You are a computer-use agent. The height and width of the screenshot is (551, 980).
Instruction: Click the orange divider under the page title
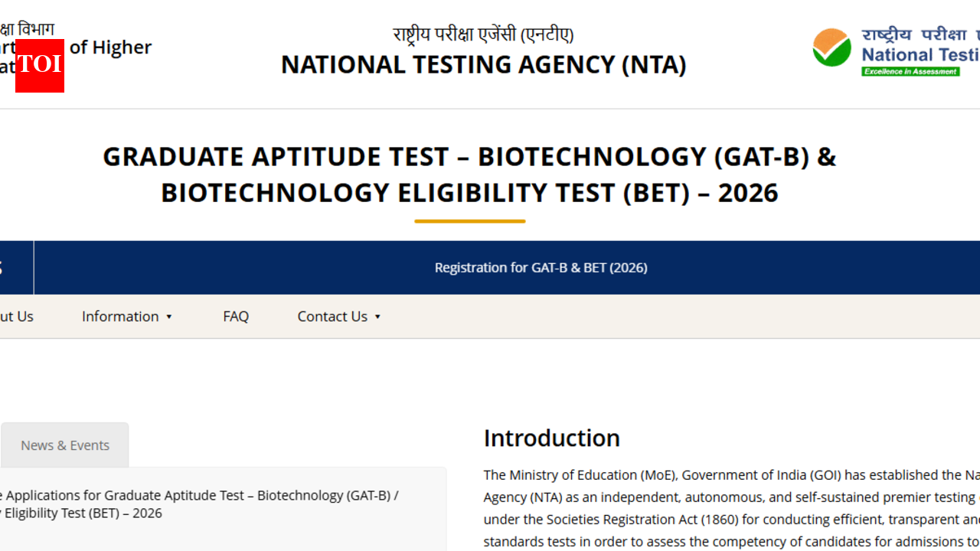click(469, 221)
